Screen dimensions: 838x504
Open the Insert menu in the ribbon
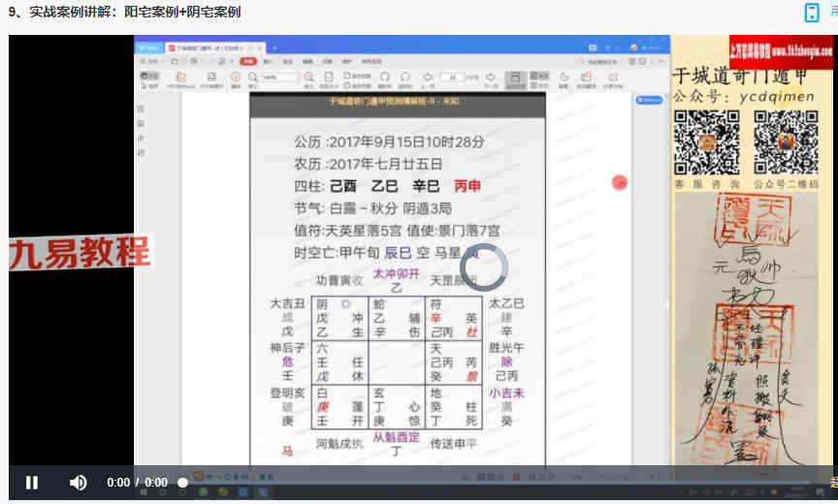[x=268, y=61]
